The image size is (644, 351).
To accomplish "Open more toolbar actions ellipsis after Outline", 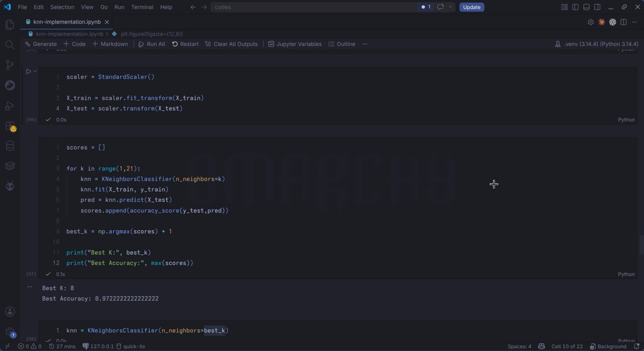I will pos(365,44).
